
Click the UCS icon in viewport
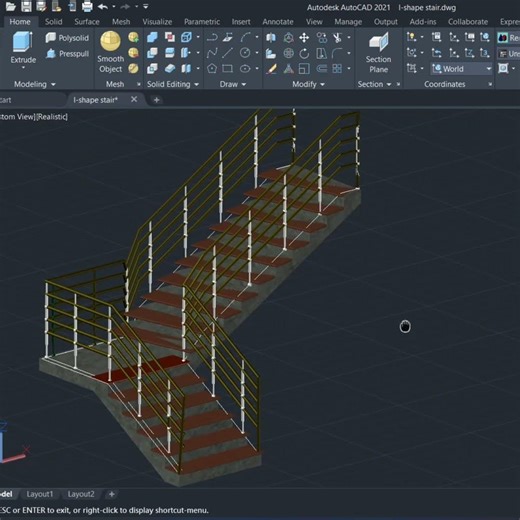click(13, 442)
